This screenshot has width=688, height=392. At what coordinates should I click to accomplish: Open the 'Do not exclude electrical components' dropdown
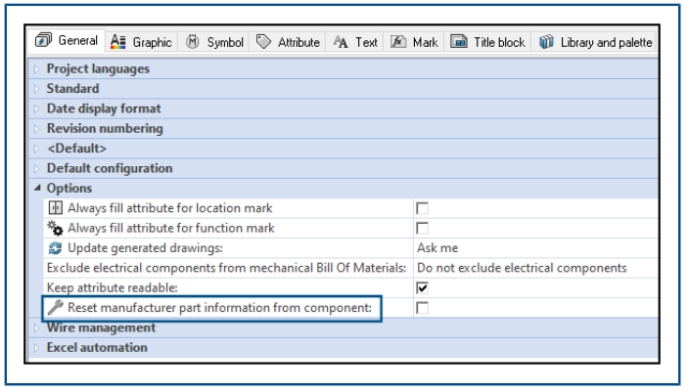[x=536, y=268]
